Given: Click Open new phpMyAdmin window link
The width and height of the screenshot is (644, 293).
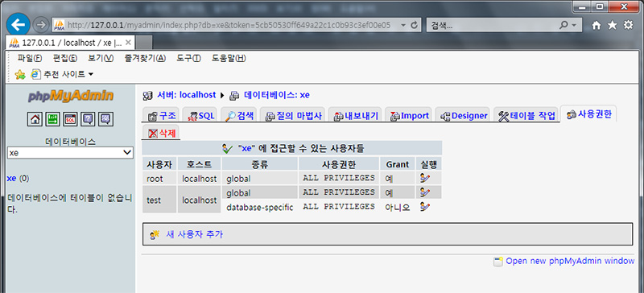Looking at the screenshot, I should [570, 261].
